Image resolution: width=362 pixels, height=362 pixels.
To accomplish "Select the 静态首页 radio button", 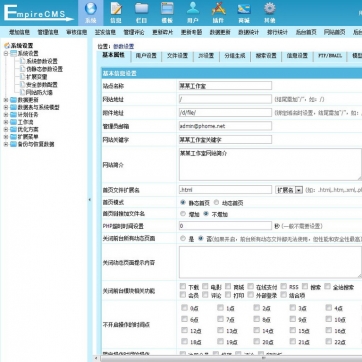I will 183,202.
